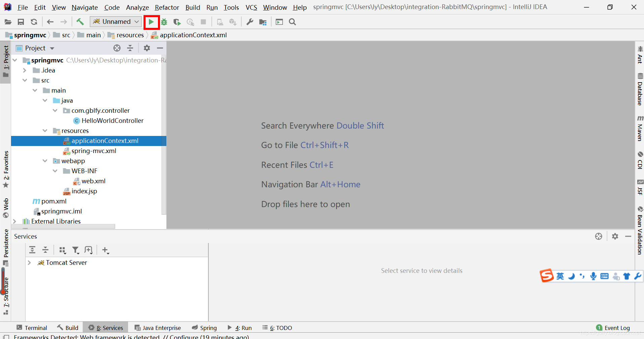The image size is (644, 339).
Task: Open the File menu
Action: click(23, 7)
